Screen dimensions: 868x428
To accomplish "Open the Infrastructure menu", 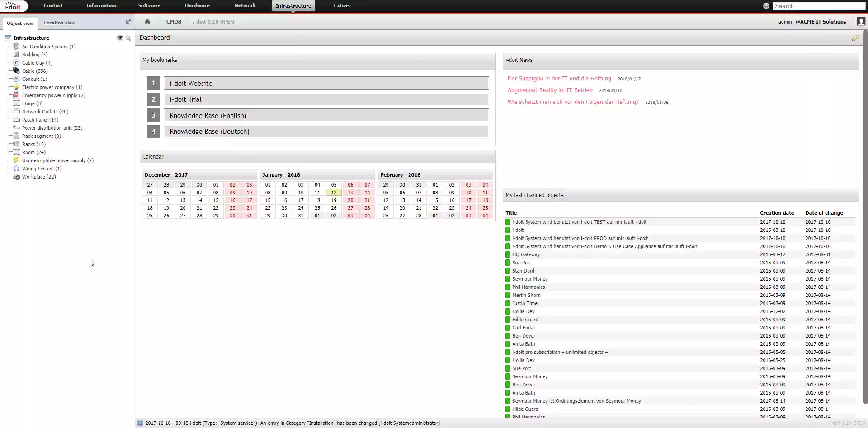I will tap(293, 5).
